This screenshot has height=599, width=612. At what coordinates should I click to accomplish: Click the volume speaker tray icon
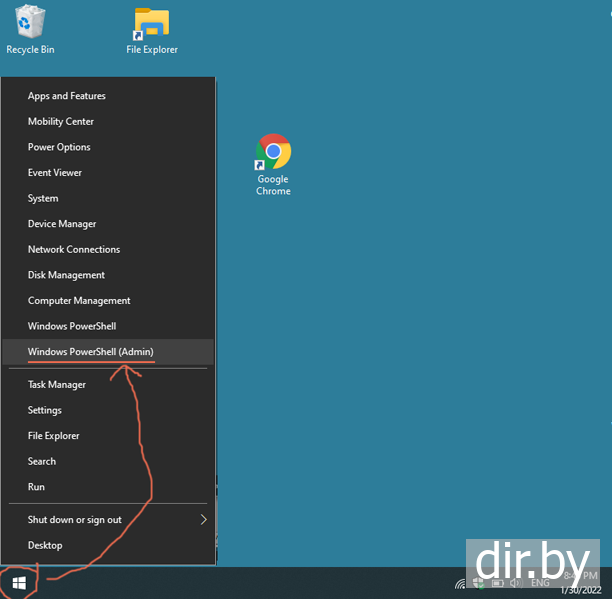click(516, 583)
